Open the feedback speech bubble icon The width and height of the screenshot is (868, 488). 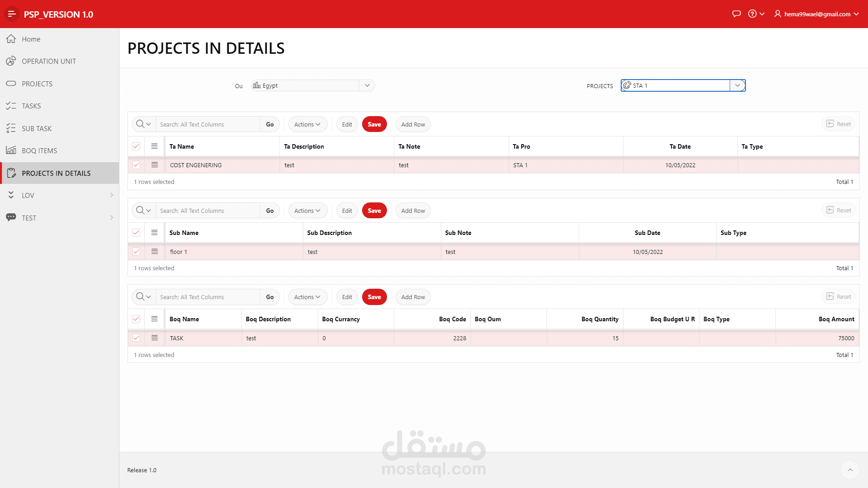point(736,14)
